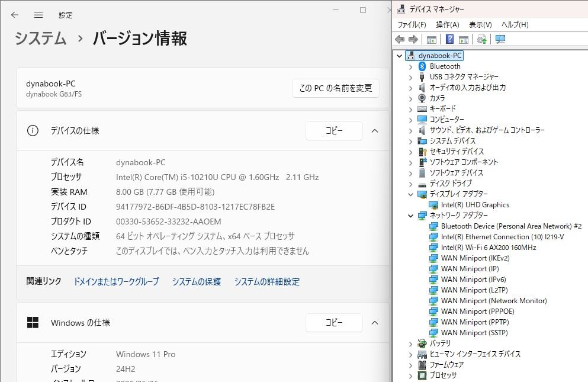
Task: Select Intel(R) Wi-Fi 6 AX200 160MHz
Action: 489,248
